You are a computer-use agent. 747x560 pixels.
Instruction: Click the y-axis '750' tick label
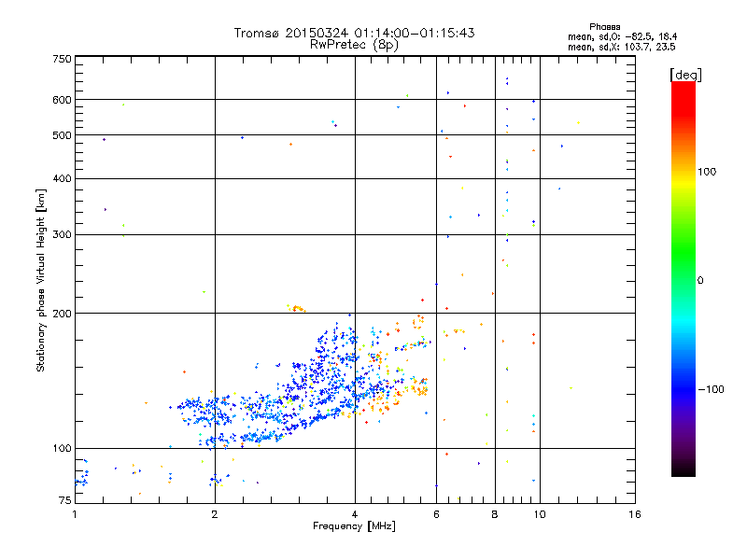(x=63, y=59)
